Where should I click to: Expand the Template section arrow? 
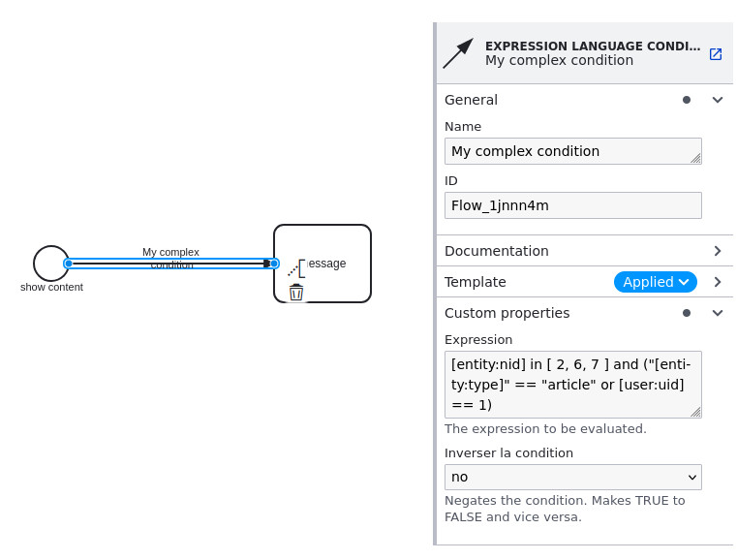[718, 282]
